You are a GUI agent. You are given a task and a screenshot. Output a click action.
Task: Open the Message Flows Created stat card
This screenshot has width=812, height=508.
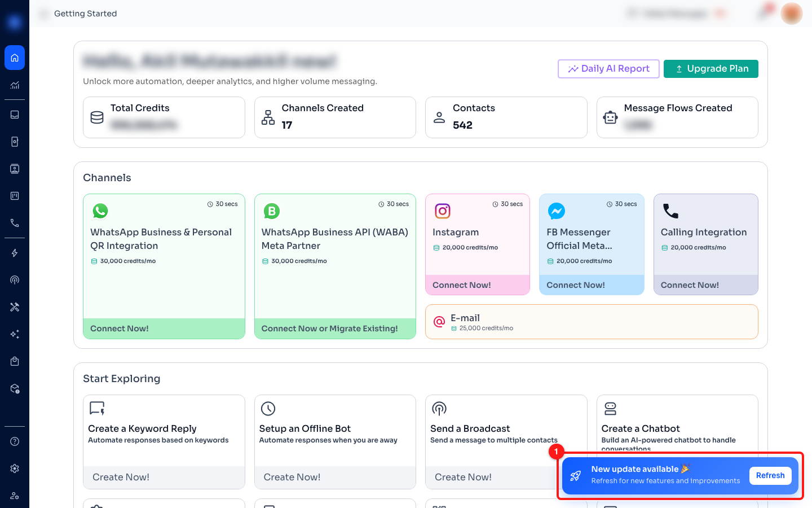pos(677,117)
